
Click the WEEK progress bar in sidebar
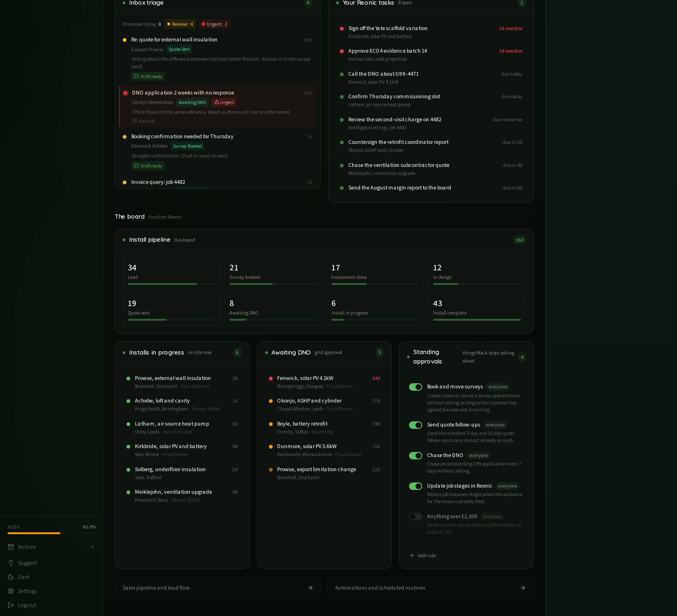(52, 533)
